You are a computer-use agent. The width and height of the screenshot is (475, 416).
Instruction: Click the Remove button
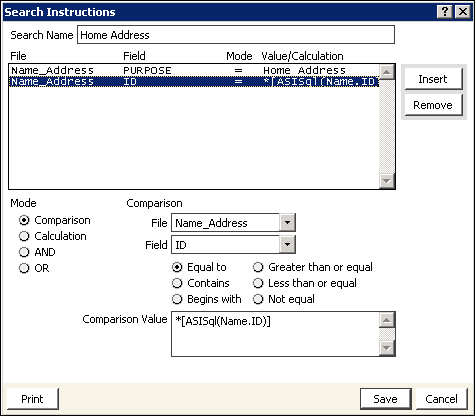pos(433,105)
